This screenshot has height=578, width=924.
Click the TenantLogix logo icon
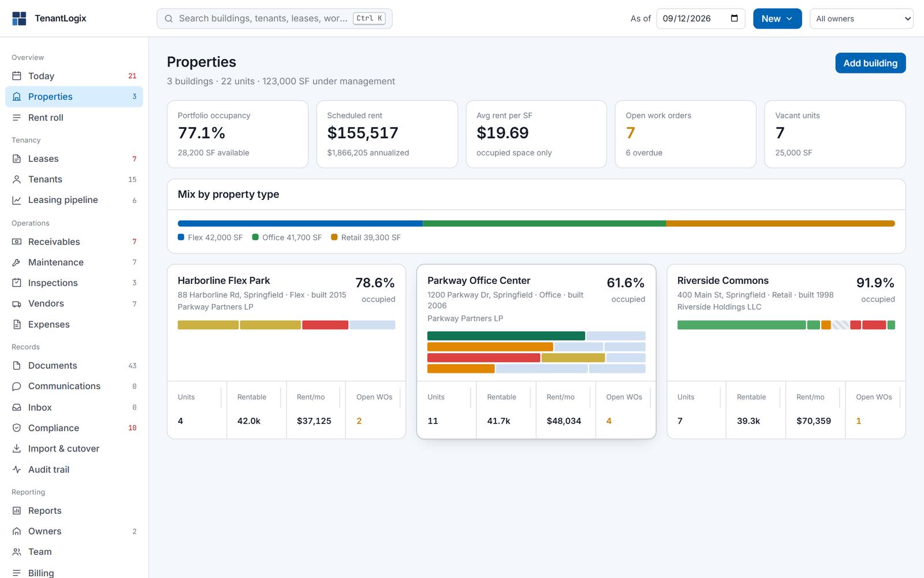19,18
